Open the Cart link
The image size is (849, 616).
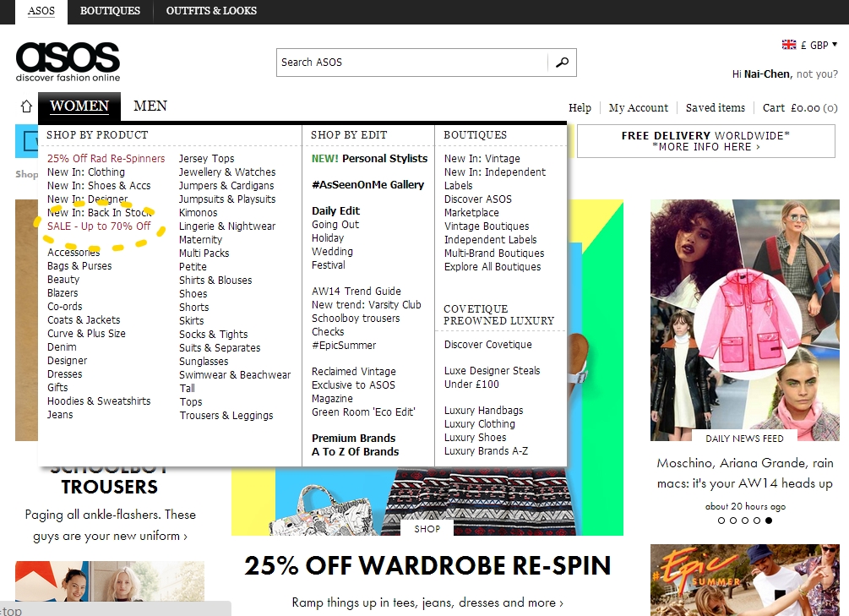click(x=800, y=108)
